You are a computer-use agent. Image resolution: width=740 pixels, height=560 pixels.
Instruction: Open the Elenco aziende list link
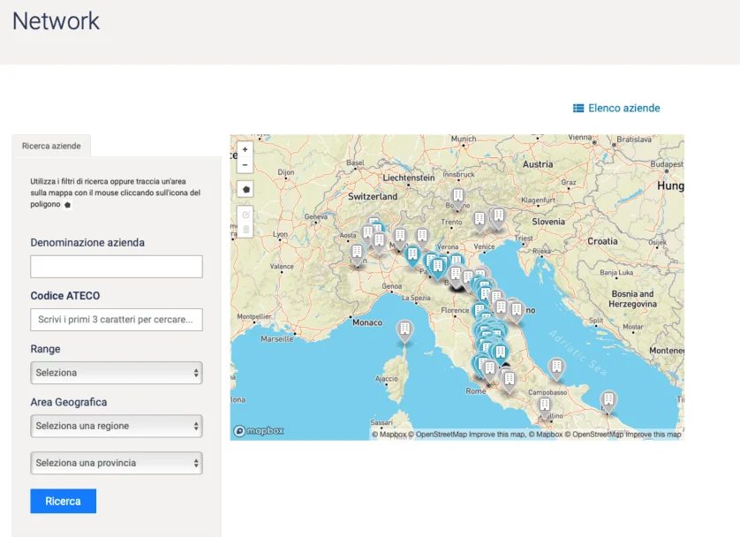623,108
